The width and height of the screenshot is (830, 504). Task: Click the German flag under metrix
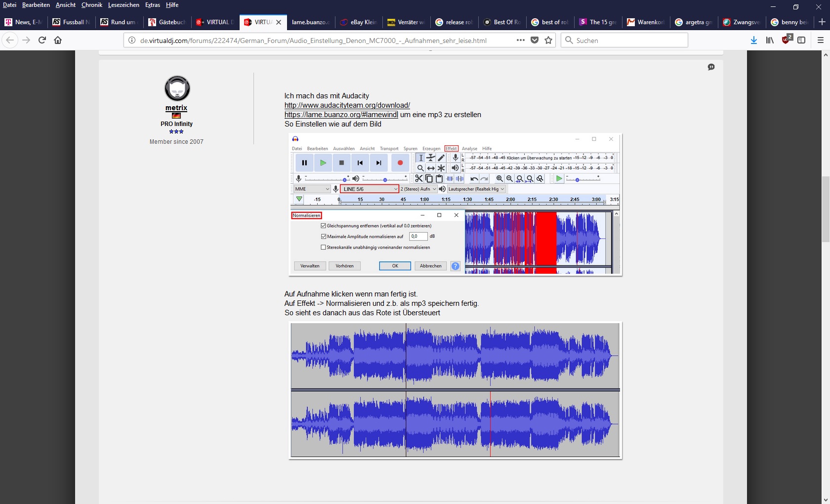176,116
